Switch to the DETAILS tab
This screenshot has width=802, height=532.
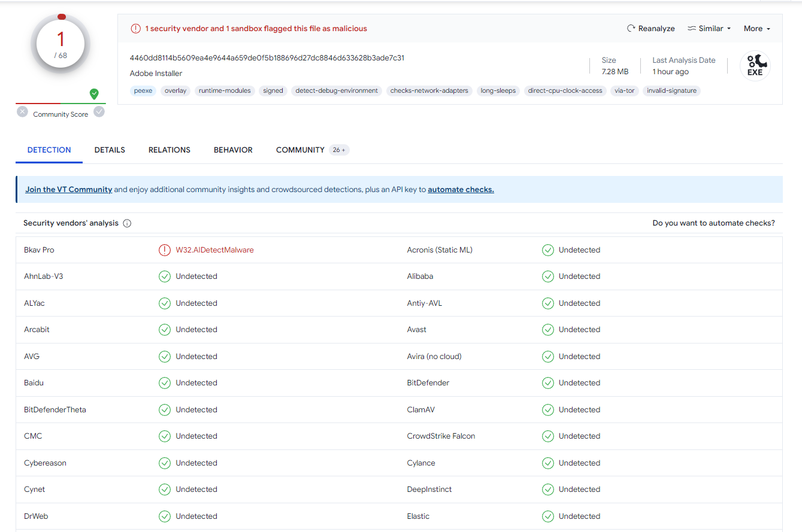pos(110,150)
